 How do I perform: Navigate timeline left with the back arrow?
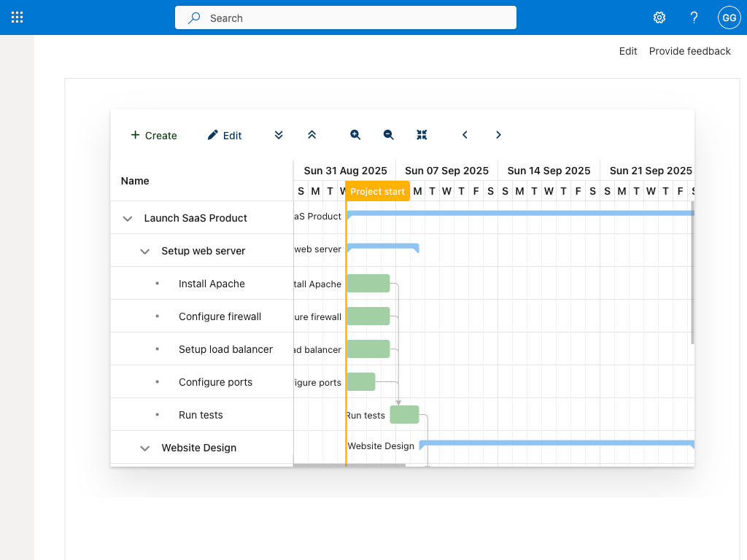pyautogui.click(x=465, y=135)
